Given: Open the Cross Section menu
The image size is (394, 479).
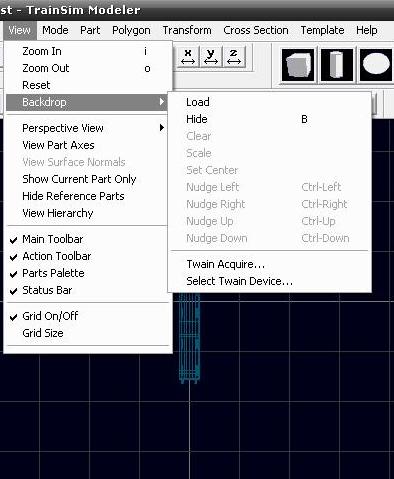Looking at the screenshot, I should point(256,30).
